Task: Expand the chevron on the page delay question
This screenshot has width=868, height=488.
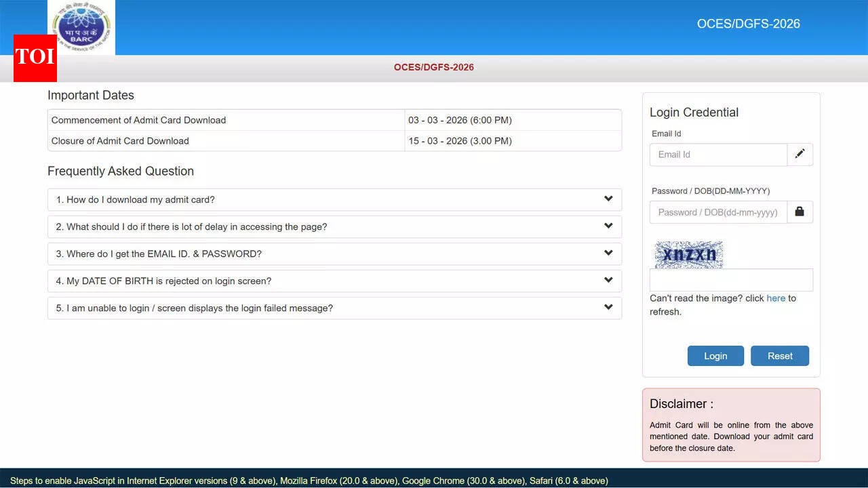Action: [608, 226]
